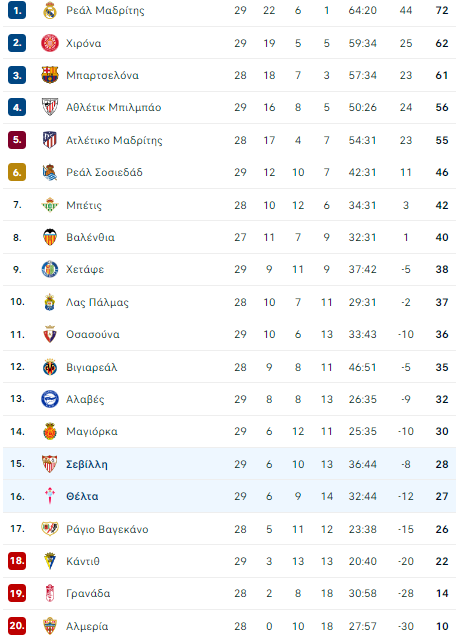
Task: Open the Ρεάλ Σοσιεδάδ team link
Action: 105,173
